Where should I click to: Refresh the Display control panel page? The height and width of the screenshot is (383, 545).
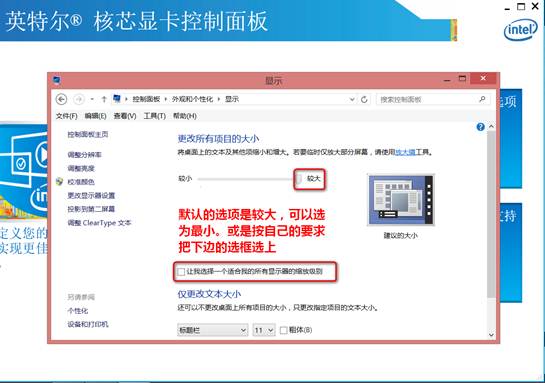(x=364, y=100)
